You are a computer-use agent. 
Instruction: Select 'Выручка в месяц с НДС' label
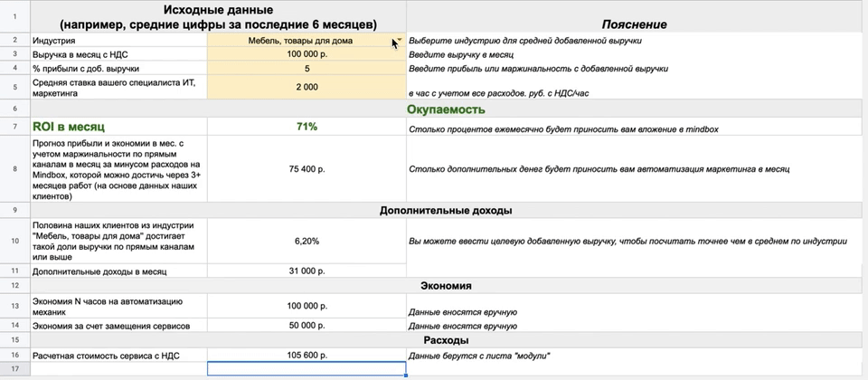(119, 54)
